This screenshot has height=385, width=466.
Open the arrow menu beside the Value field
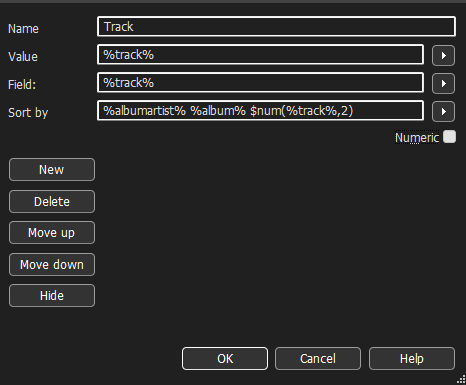(443, 55)
